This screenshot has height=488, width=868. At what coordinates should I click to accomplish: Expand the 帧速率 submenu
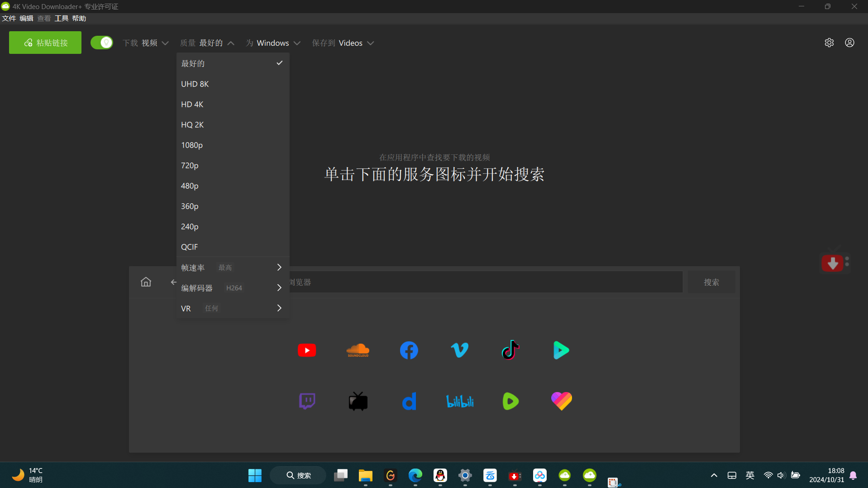click(233, 268)
